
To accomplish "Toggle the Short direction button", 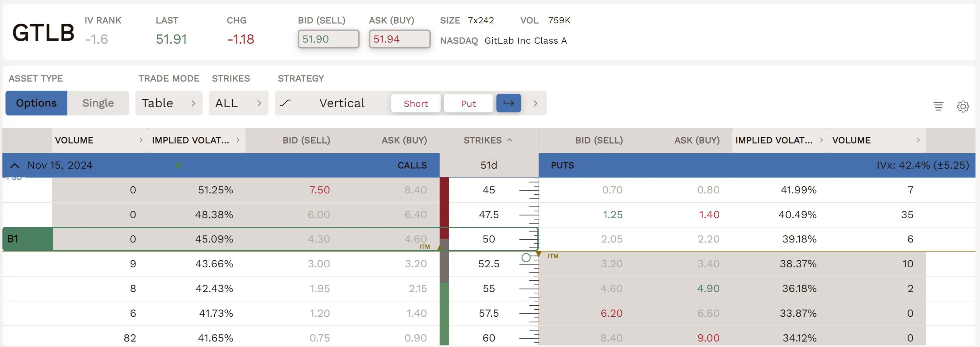I will click(415, 103).
